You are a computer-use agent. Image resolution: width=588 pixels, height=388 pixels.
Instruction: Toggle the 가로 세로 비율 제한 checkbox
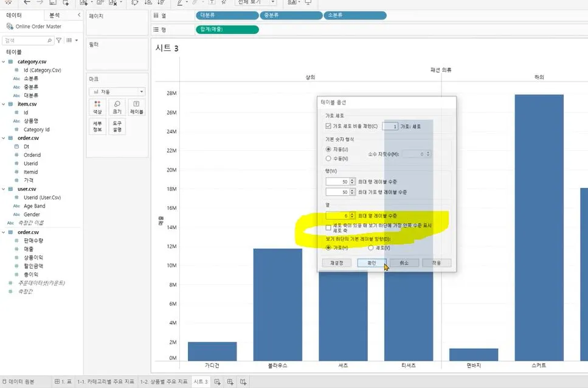(x=328, y=126)
